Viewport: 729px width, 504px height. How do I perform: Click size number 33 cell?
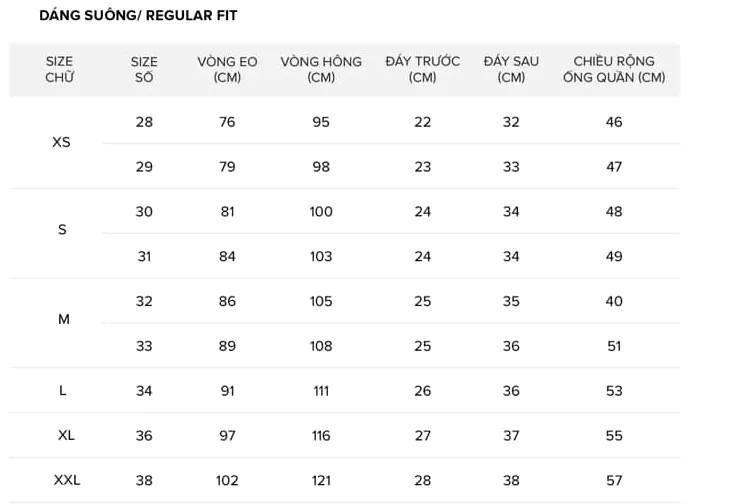(x=144, y=346)
